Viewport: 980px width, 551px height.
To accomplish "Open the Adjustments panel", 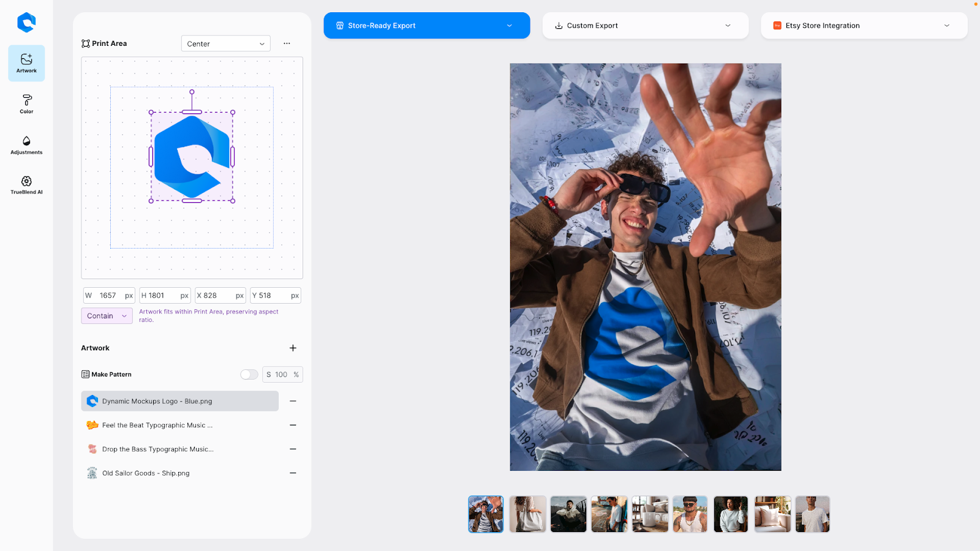I will [x=26, y=144].
